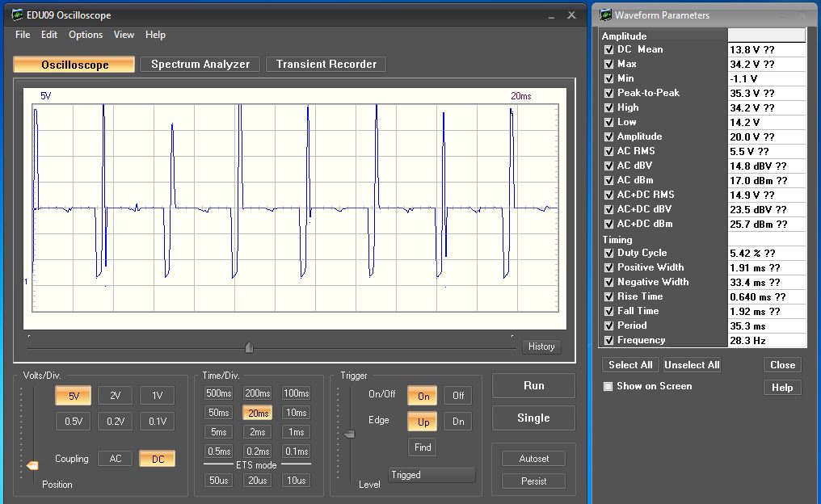Uncheck the DC Mean checkbox
This screenshot has width=821, height=504.
click(608, 49)
